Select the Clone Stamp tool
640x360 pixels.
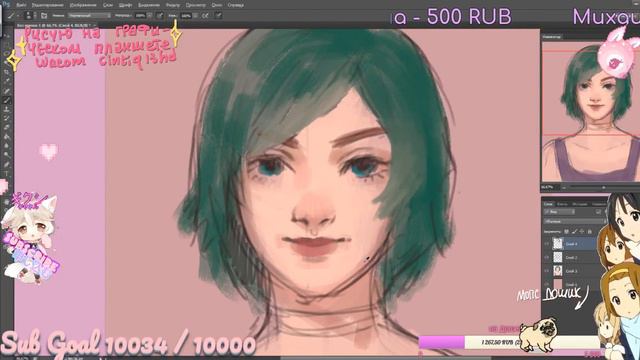point(7,109)
